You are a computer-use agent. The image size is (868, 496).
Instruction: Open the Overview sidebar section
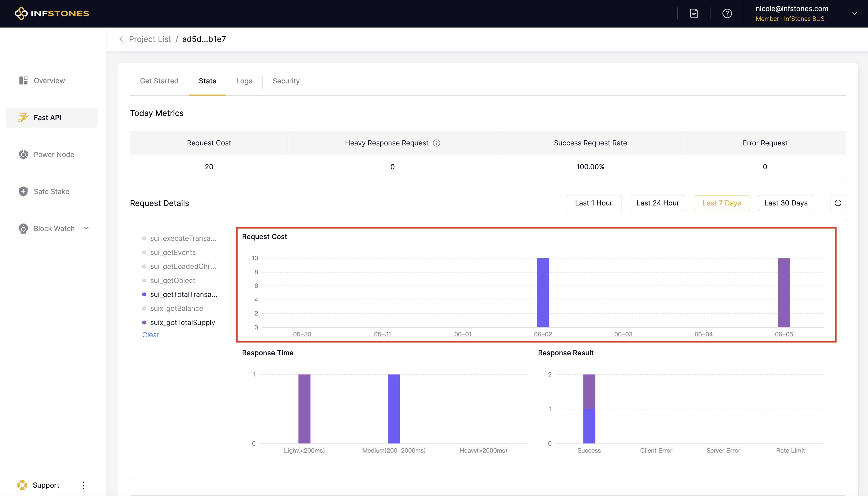(x=49, y=81)
